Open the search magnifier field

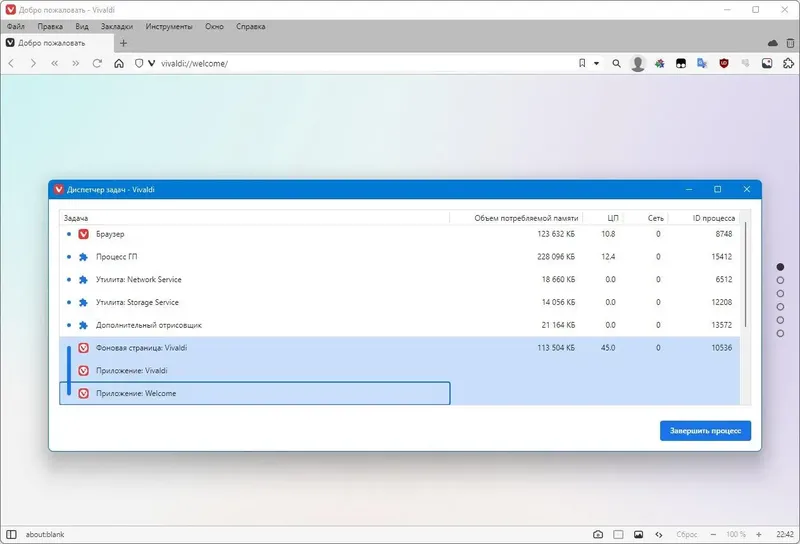[x=616, y=63]
